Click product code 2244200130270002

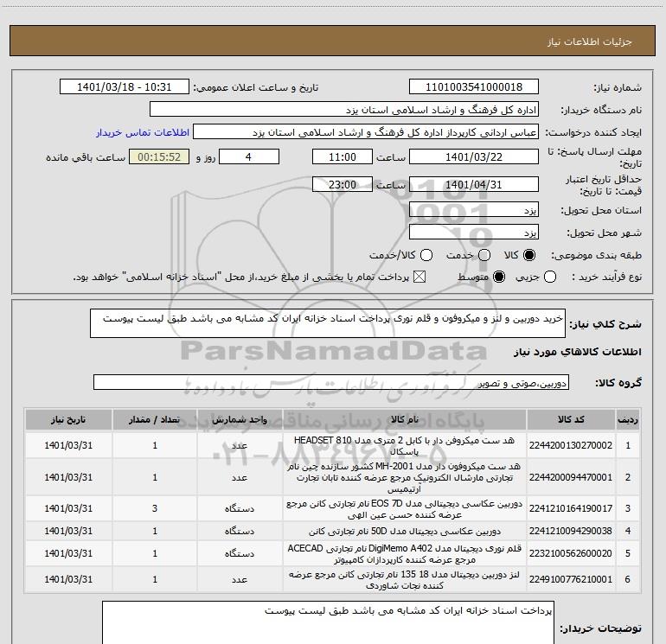coord(571,445)
